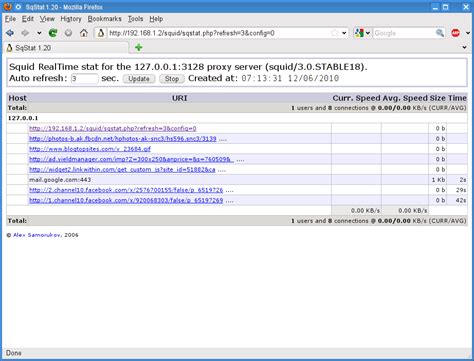
Task: Click the URI column header
Action: click(x=179, y=98)
